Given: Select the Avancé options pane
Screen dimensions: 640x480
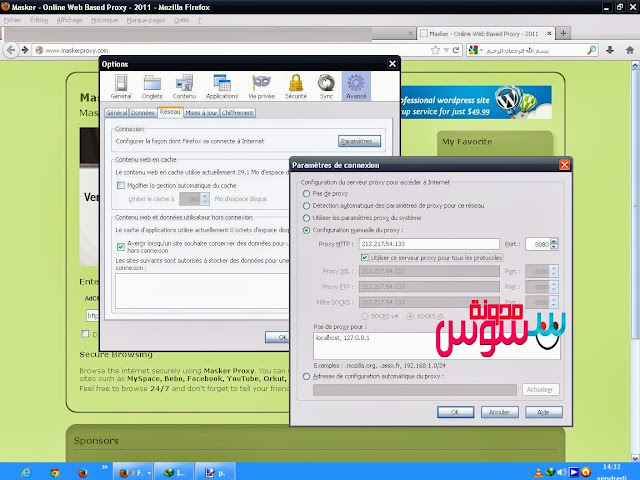Looking at the screenshot, I should tap(356, 87).
